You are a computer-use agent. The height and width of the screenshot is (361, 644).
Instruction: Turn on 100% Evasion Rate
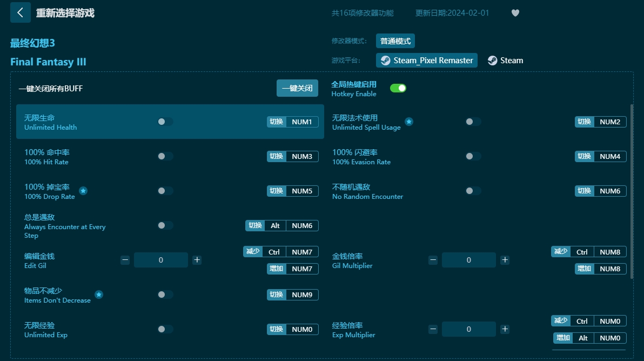[x=473, y=156]
